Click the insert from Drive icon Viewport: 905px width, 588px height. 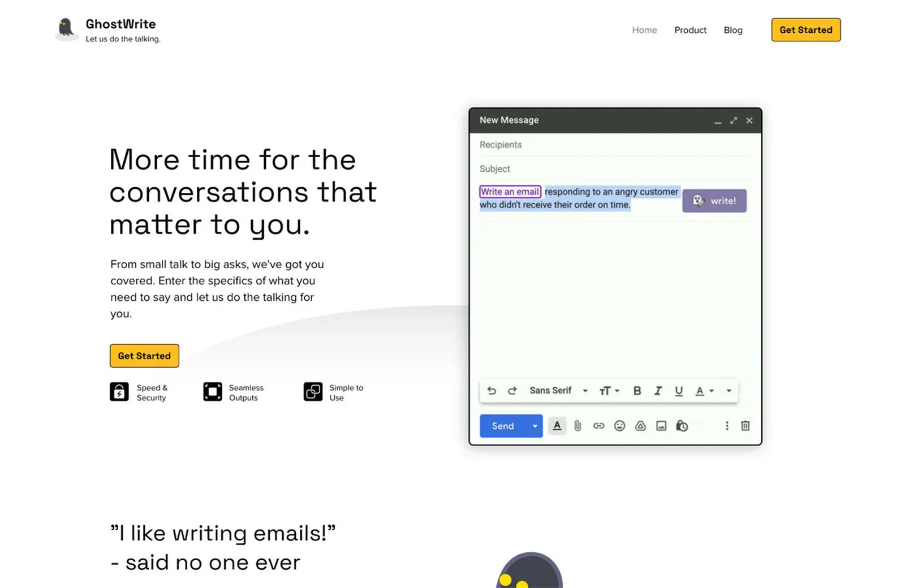click(x=640, y=426)
